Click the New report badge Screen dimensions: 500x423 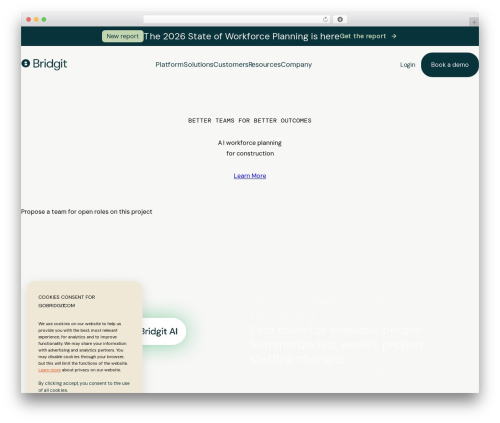(122, 36)
